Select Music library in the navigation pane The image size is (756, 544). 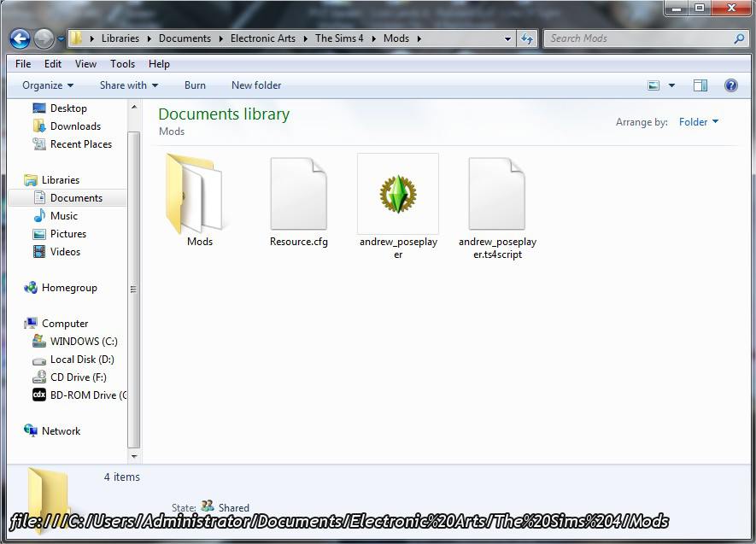click(64, 216)
